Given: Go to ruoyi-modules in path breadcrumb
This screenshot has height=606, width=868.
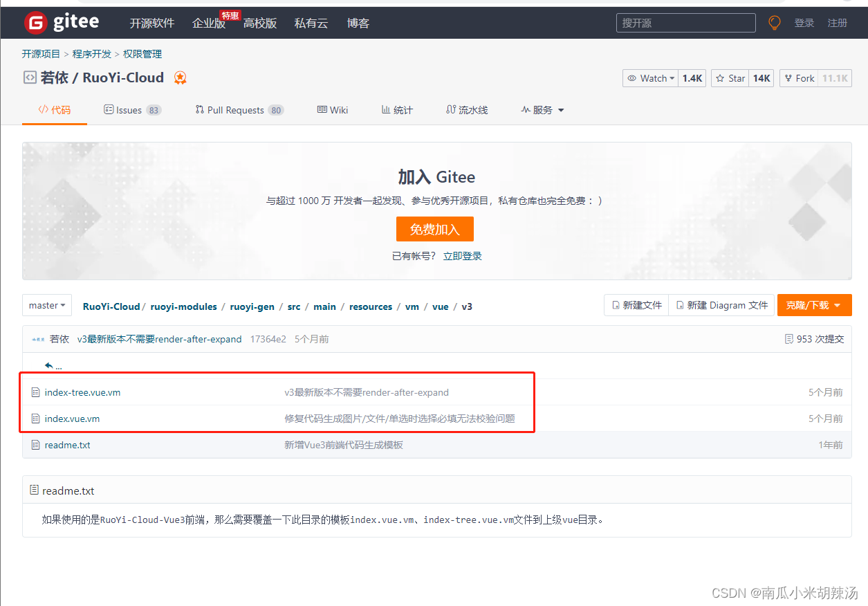Looking at the screenshot, I should (183, 306).
